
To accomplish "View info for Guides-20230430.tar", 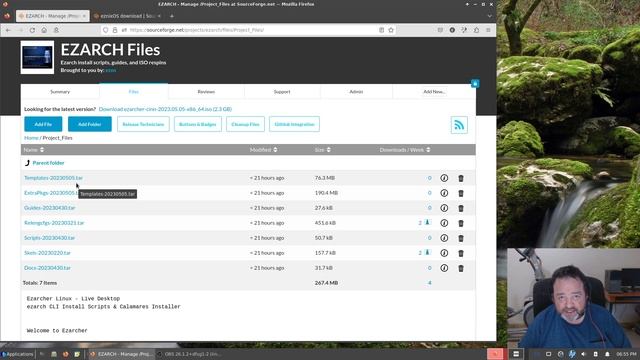I will point(444,208).
